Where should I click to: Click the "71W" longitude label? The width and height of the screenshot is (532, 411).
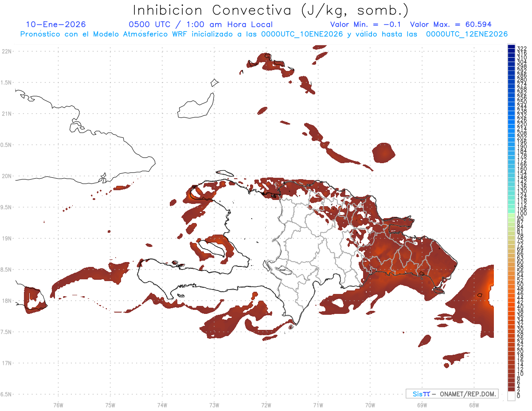click(x=318, y=405)
